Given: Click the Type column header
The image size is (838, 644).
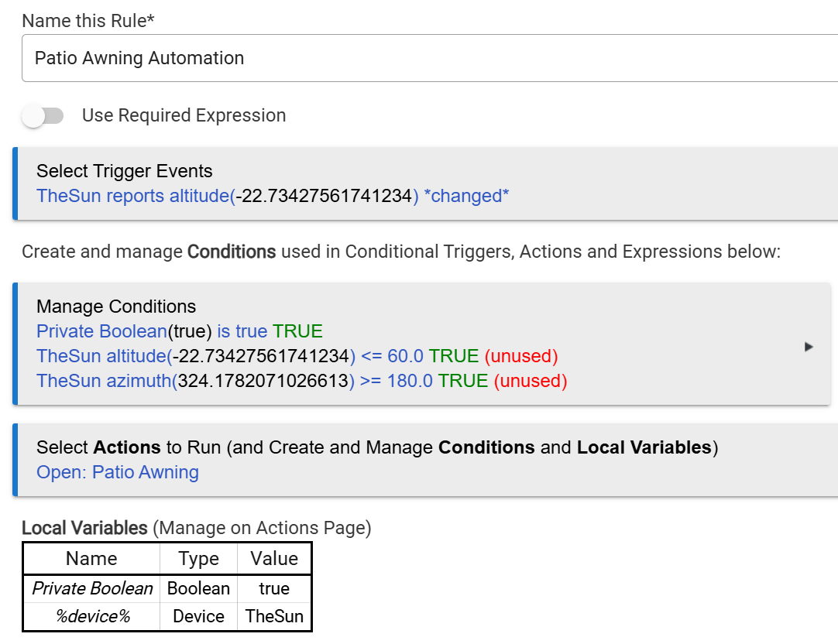Looking at the screenshot, I should 198,559.
